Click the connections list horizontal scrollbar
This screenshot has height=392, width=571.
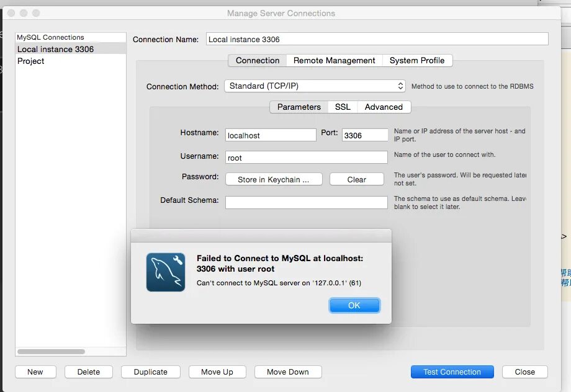52,352
